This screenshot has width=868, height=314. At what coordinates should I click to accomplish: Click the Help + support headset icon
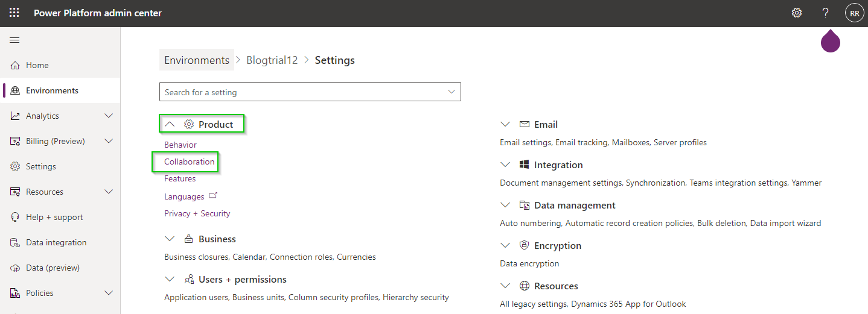click(x=15, y=217)
